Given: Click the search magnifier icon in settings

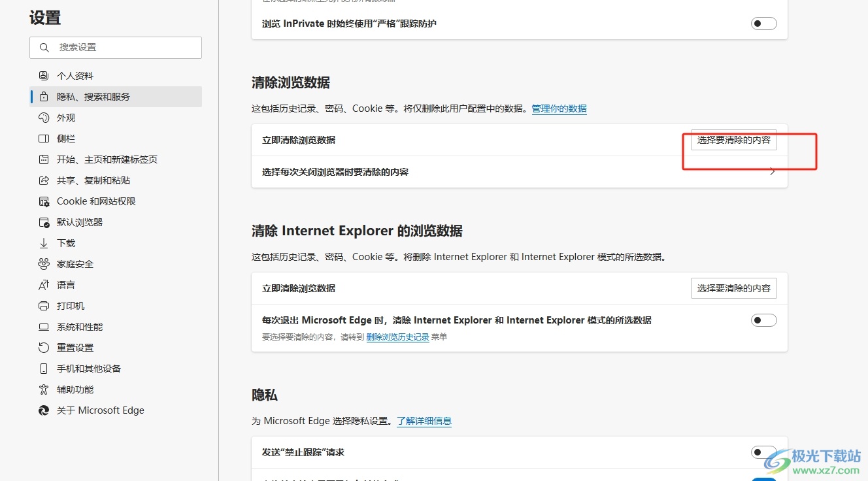Looking at the screenshot, I should [x=44, y=48].
